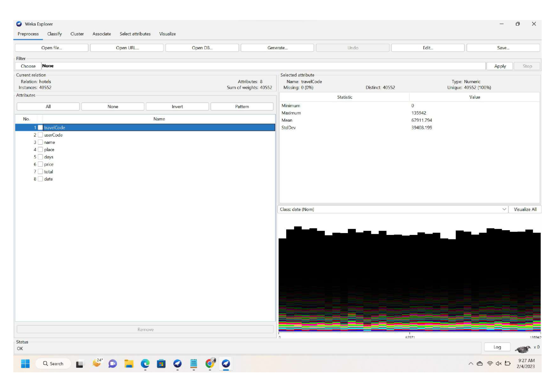Check the price attribute checkbox
The height and width of the screenshot is (392, 555).
pyautogui.click(x=41, y=164)
